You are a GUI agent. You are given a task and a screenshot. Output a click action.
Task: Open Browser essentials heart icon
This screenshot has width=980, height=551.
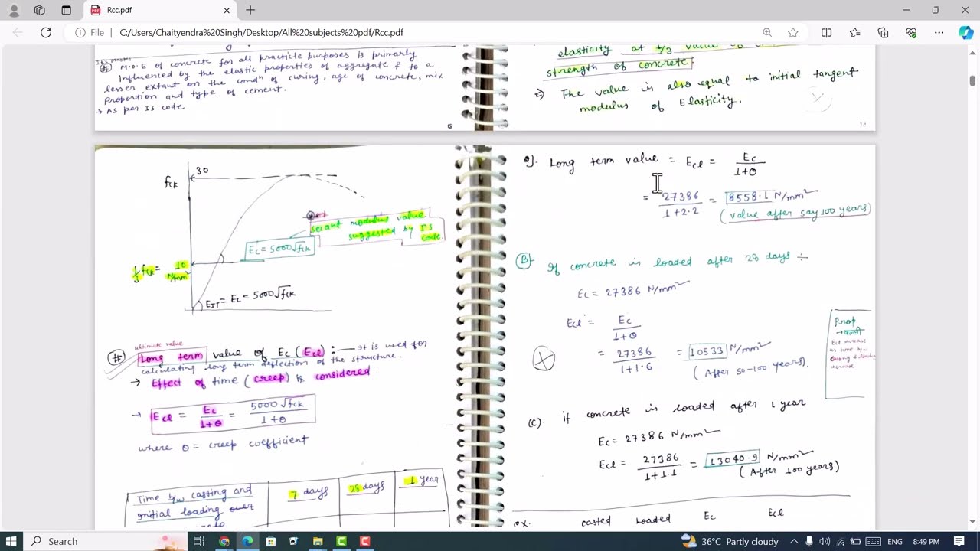click(x=911, y=32)
